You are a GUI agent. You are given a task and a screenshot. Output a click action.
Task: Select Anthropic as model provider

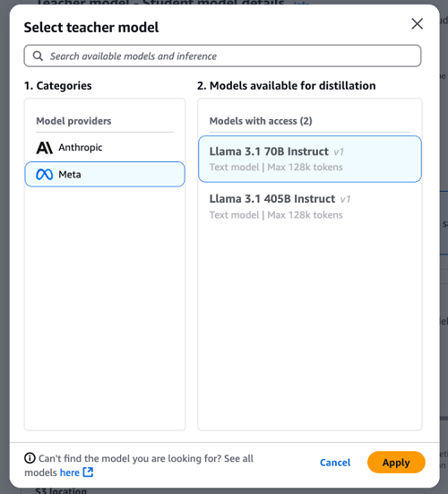click(105, 147)
